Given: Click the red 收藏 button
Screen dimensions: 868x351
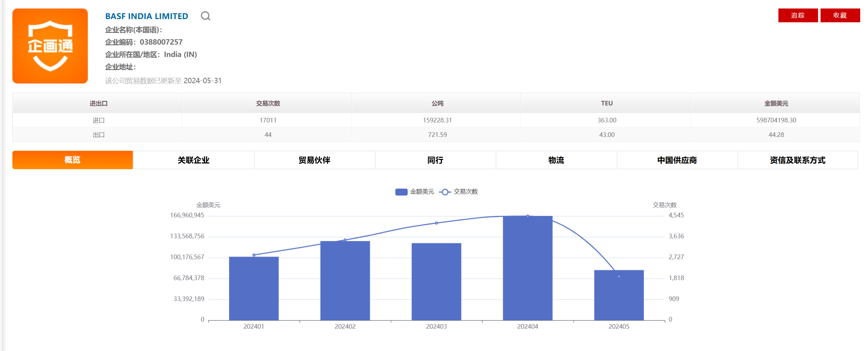Looking at the screenshot, I should pyautogui.click(x=840, y=16).
